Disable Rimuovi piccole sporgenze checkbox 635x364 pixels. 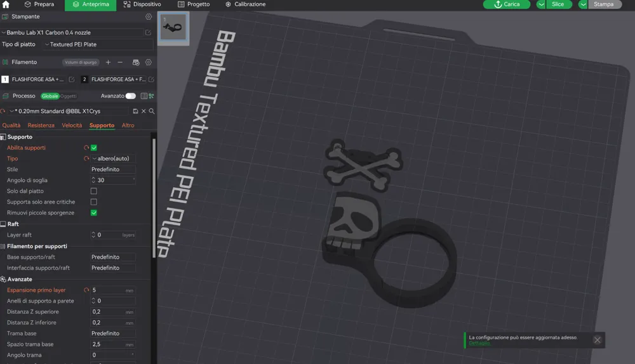click(94, 212)
